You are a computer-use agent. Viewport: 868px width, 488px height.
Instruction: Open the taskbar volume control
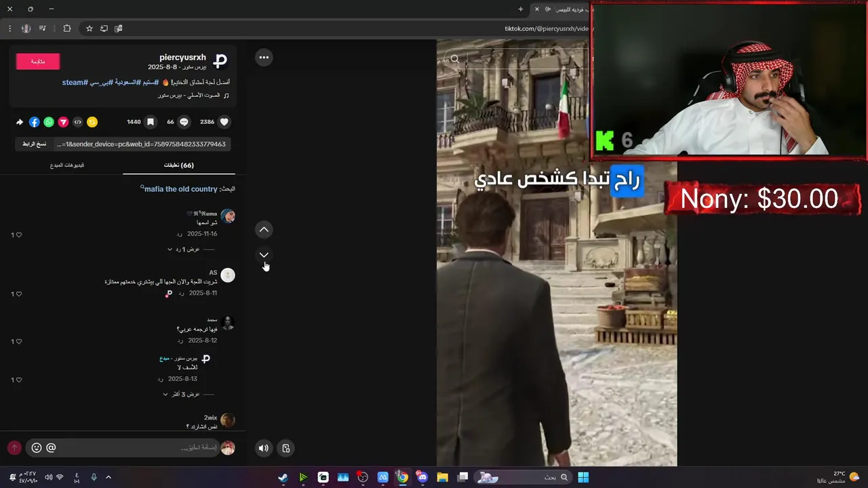48,477
